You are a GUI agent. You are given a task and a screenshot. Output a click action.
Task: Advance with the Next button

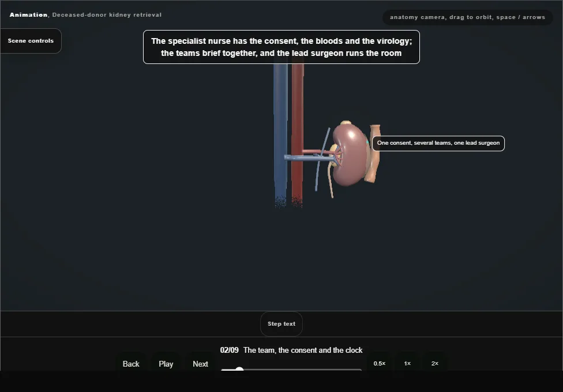200,364
